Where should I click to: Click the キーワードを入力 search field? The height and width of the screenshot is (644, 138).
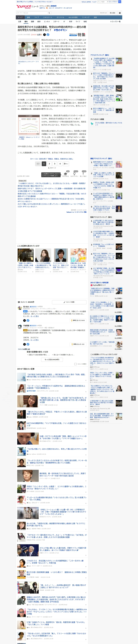32,13
